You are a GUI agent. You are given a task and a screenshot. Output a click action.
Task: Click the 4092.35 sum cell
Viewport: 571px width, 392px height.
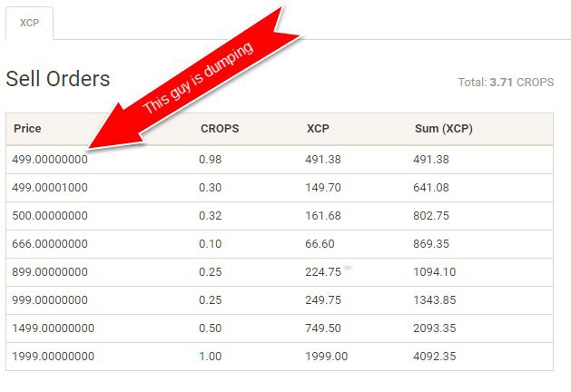click(435, 357)
